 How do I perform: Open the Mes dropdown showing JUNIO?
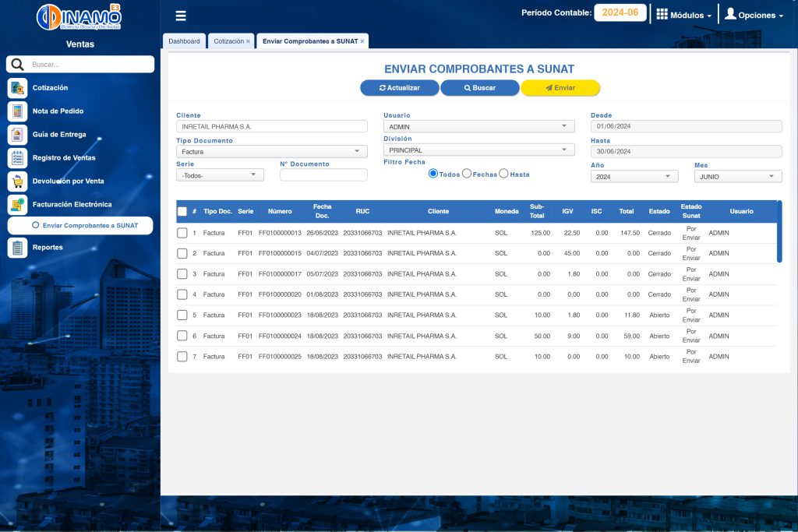click(737, 177)
